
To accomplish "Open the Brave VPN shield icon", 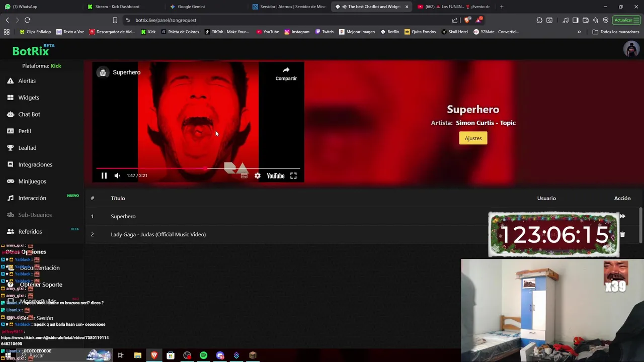I will pos(606,20).
